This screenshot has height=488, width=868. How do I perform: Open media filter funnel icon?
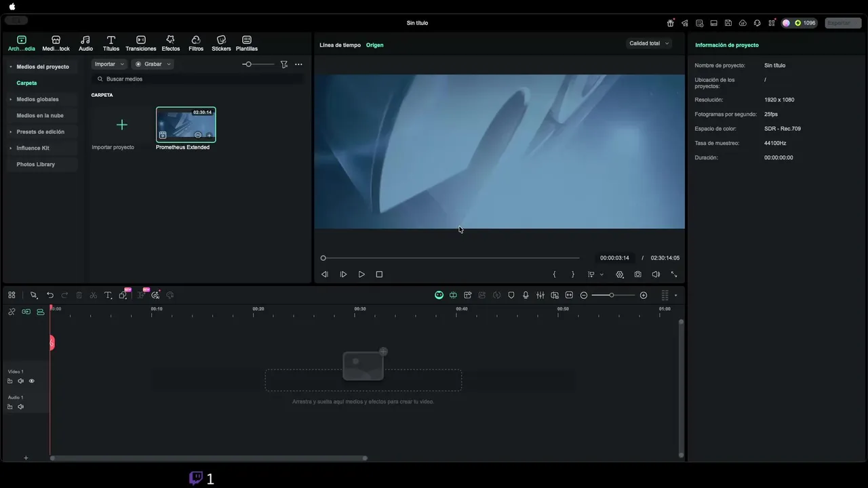[284, 64]
